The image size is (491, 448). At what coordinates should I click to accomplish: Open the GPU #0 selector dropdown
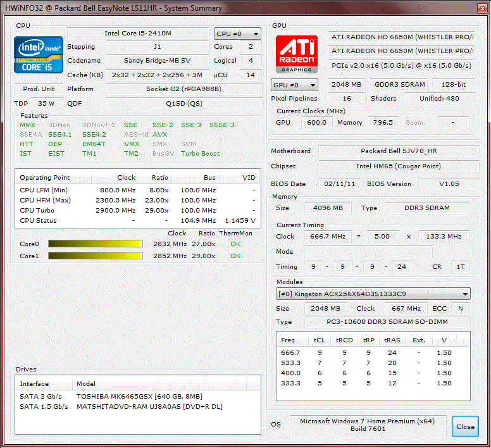click(294, 85)
